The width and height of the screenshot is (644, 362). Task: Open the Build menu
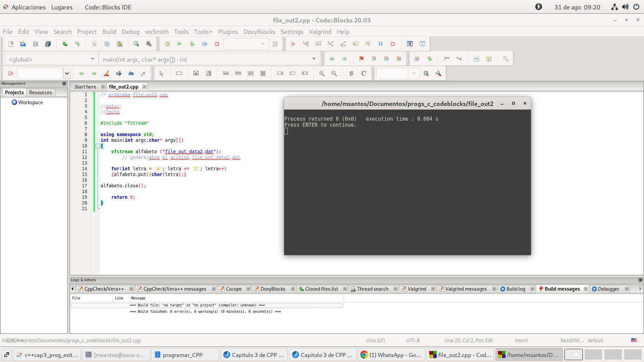click(109, 32)
